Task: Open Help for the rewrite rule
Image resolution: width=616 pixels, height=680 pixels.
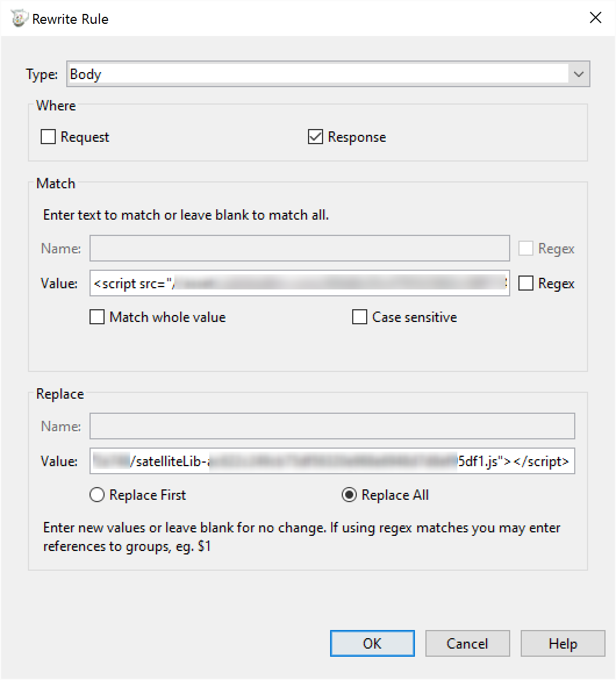Action: [562, 643]
